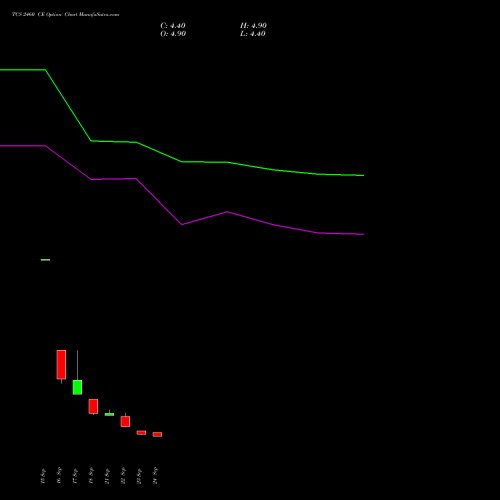Click the green candlestick body for 17 Sep

point(77,387)
